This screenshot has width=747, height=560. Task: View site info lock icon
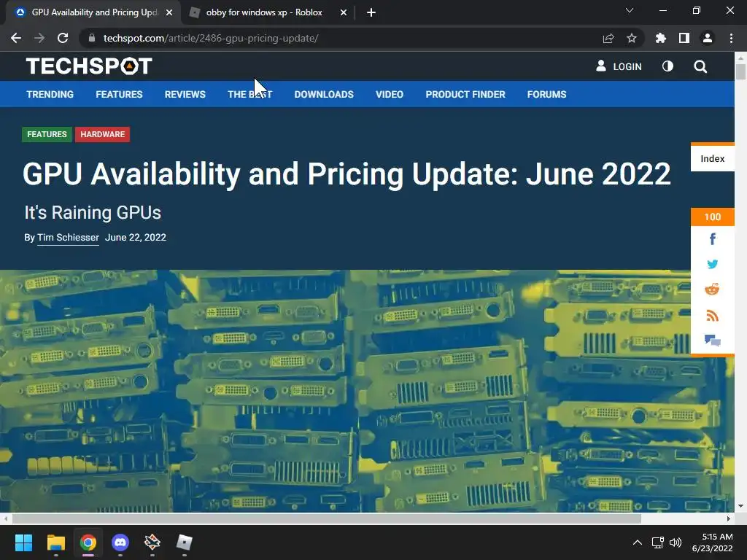point(92,38)
